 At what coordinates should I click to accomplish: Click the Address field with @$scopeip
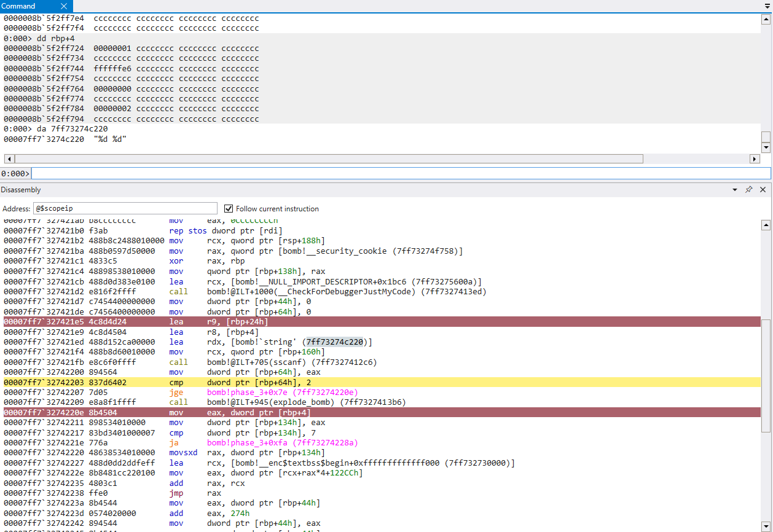(x=125, y=208)
